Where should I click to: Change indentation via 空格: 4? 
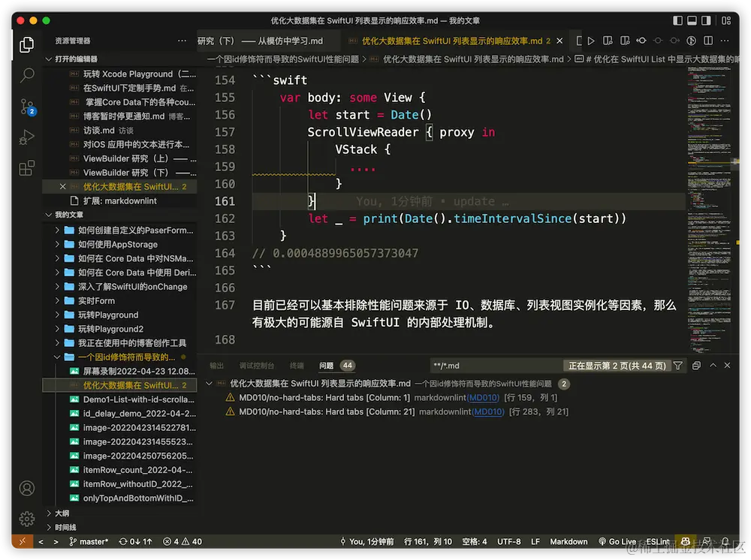pos(474,542)
